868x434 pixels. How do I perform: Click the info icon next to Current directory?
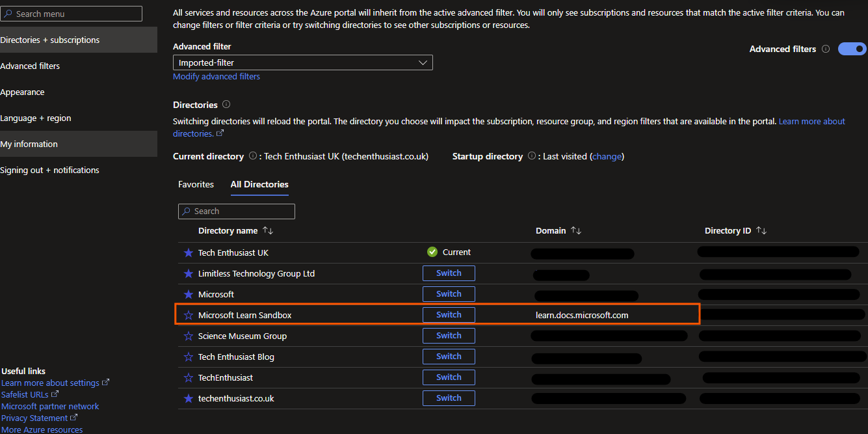253,156
